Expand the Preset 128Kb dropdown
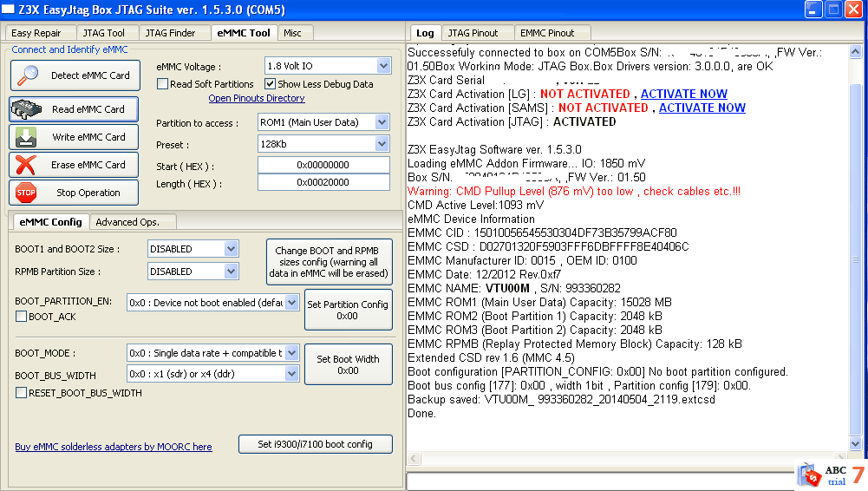This screenshot has height=491, width=868. pyautogui.click(x=382, y=144)
